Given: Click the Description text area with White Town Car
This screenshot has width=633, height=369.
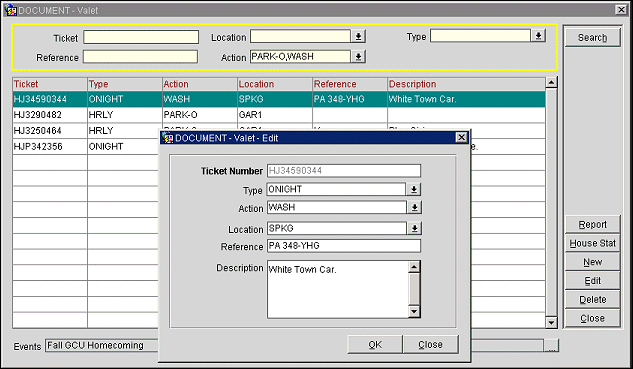Looking at the screenshot, I should click(x=338, y=289).
